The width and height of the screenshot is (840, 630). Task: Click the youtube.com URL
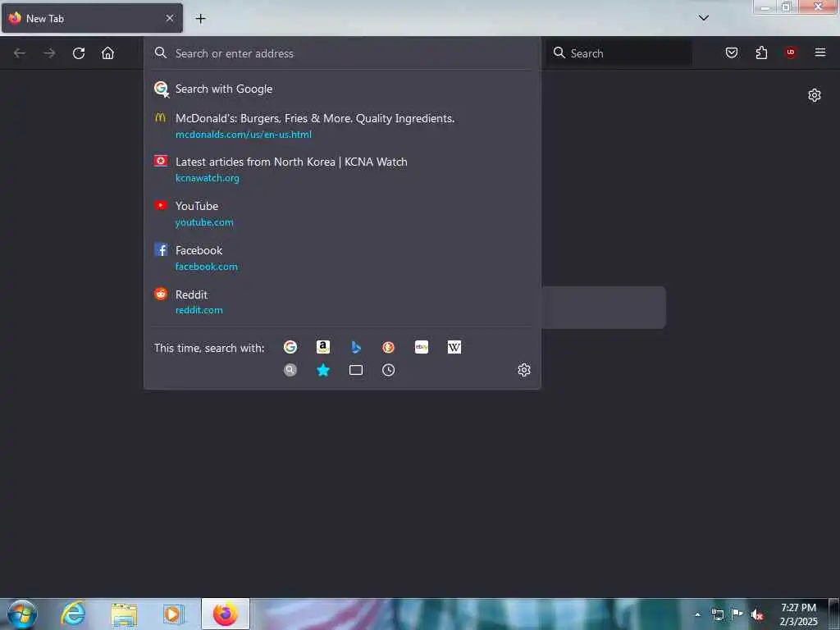coord(204,222)
